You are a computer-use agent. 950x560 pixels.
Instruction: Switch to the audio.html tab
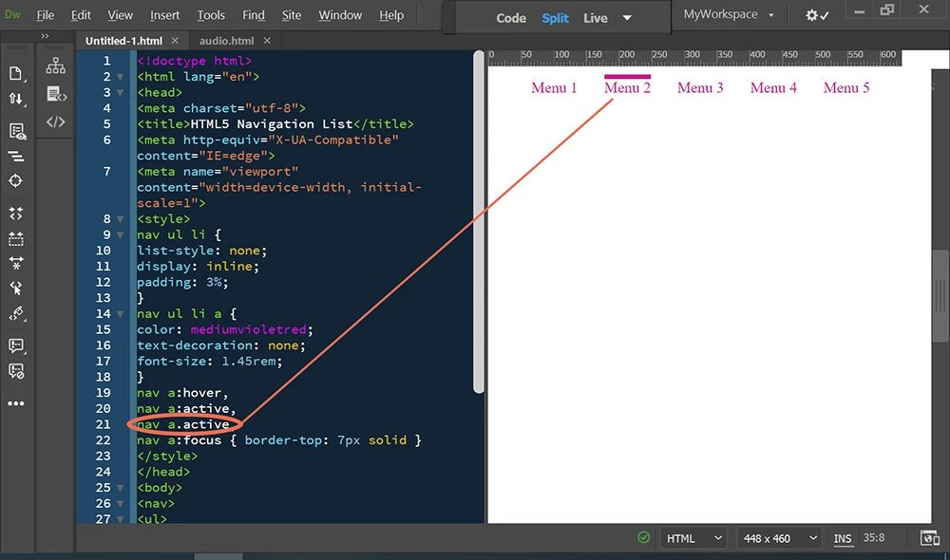pos(227,41)
